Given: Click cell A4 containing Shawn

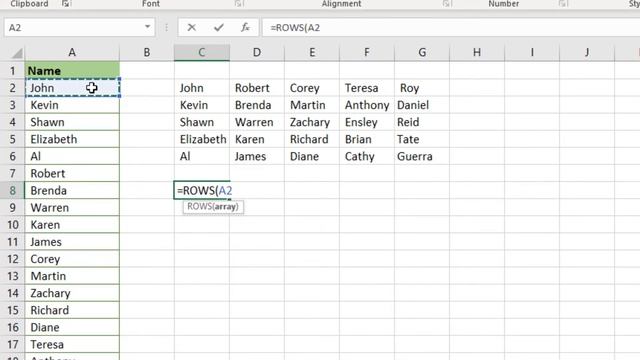Looking at the screenshot, I should click(72, 122).
